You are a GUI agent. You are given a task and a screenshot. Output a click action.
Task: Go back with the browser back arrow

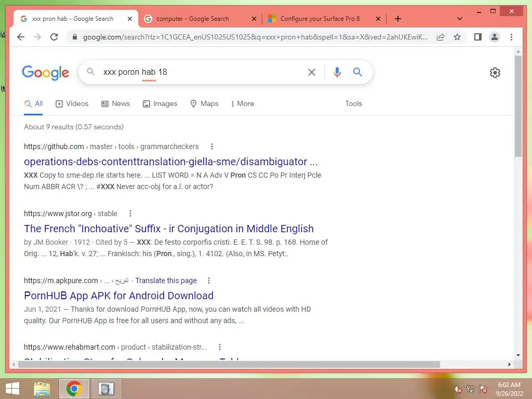tap(21, 37)
